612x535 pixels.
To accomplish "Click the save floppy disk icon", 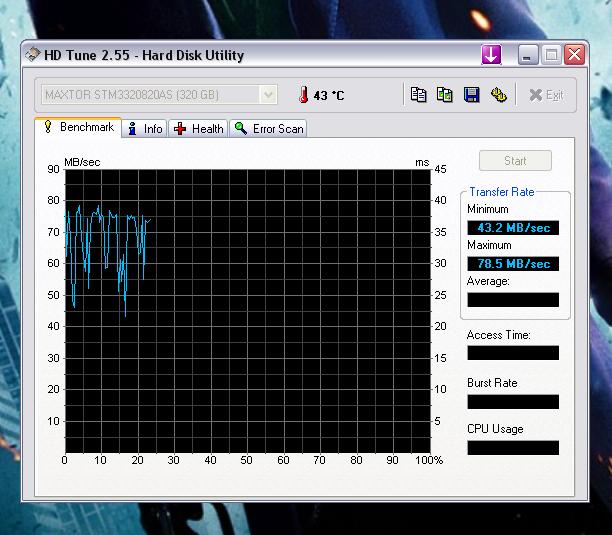I will [x=471, y=95].
